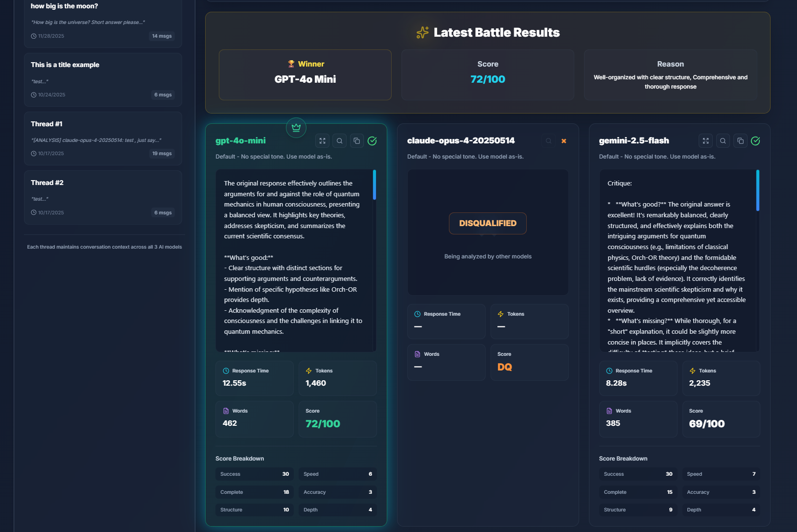Open the 'Thread #1' conversation
This screenshot has height=532, width=797.
(103, 139)
